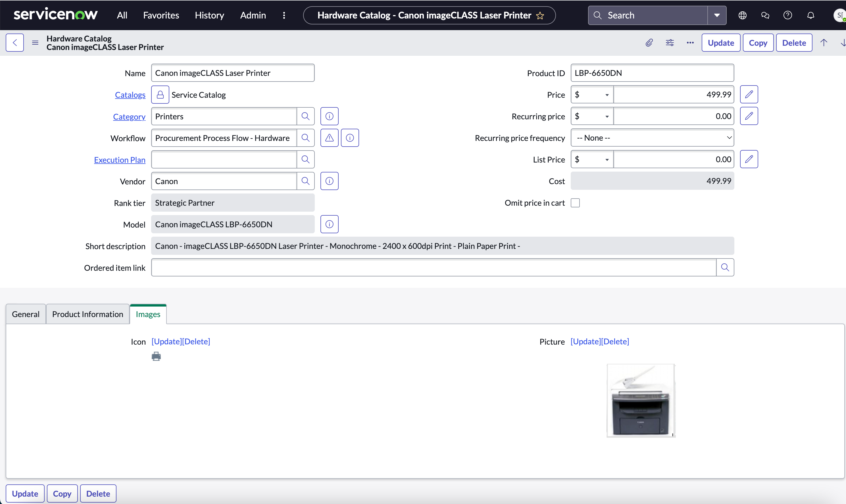Click into the global Search box
The width and height of the screenshot is (846, 504).
pyautogui.click(x=648, y=15)
